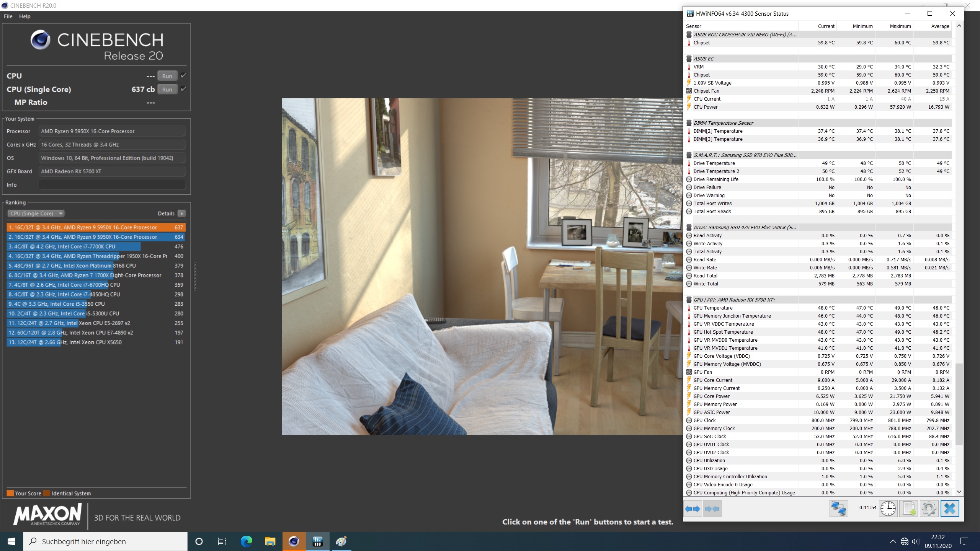
Task: Toggle the CPU (Single Core) test checkbox
Action: click(x=184, y=89)
